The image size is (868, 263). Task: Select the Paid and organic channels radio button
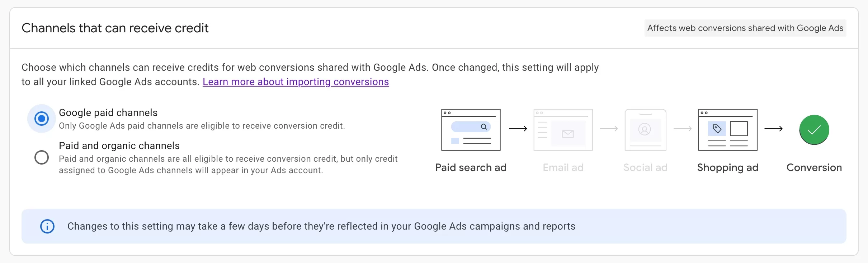pos(42,157)
